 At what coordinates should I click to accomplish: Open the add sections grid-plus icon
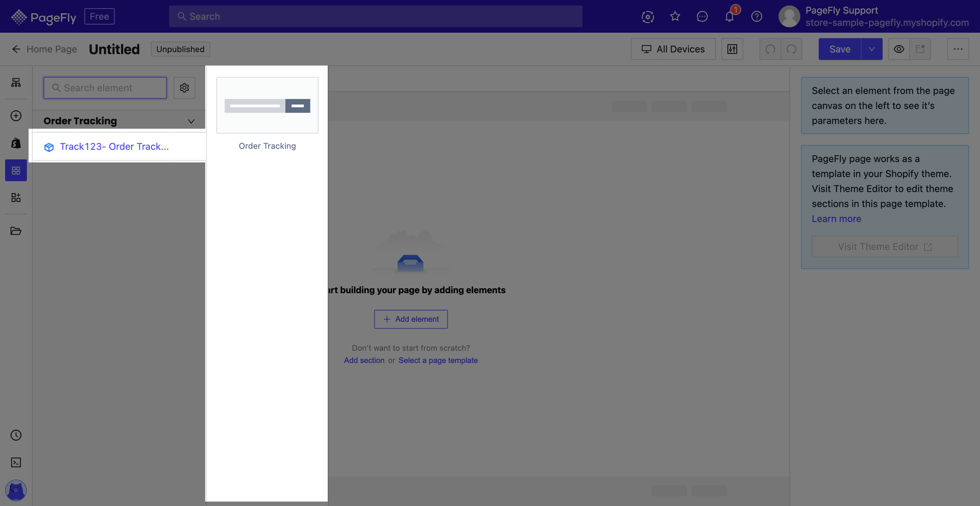point(16,197)
